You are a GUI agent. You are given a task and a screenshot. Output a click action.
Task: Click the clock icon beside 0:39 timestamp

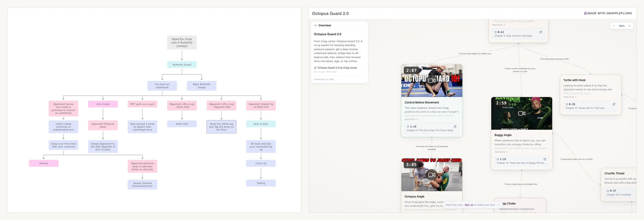tap(567, 104)
